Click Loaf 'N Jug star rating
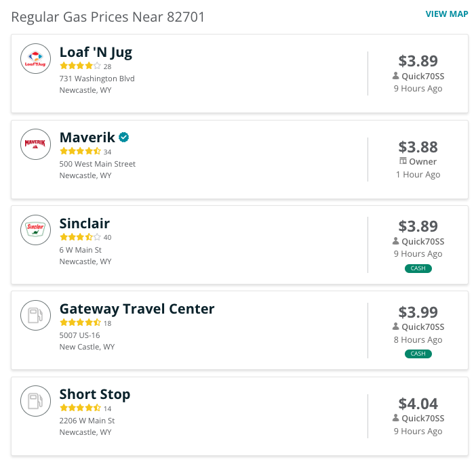Viewport: 476px width, 464px height. [x=80, y=66]
